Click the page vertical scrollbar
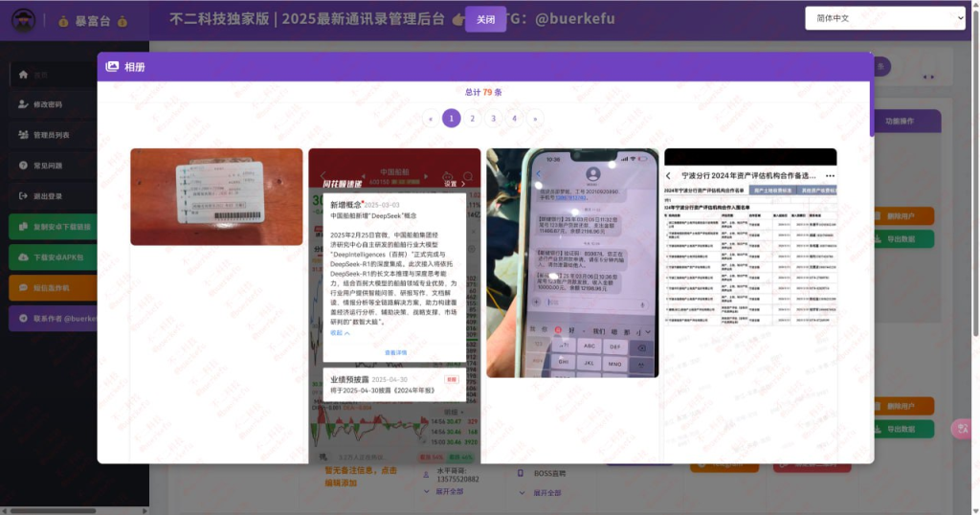 975,172
